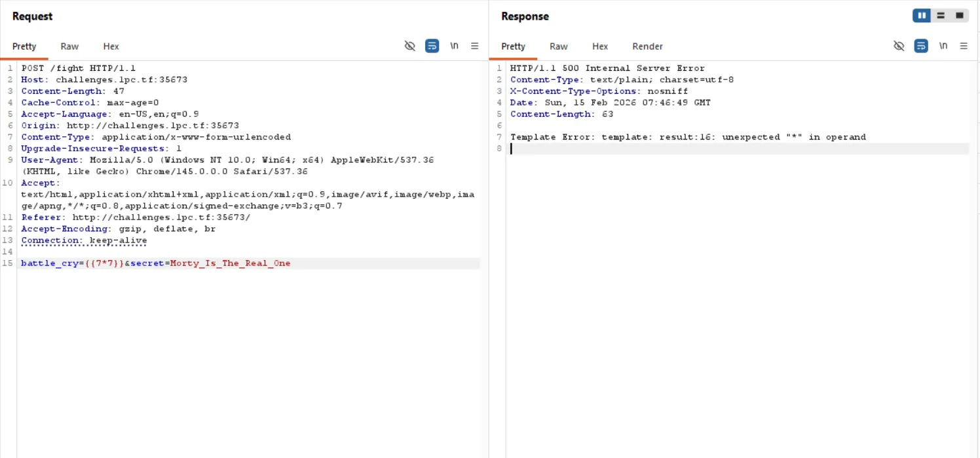Show \n newline characters in Request panel
Image resolution: width=980 pixels, height=458 pixels.
pos(454,46)
